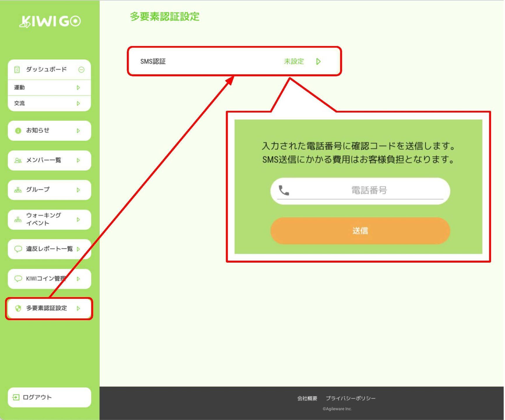Click the logout door icon
The width and height of the screenshot is (505, 420).
click(16, 397)
